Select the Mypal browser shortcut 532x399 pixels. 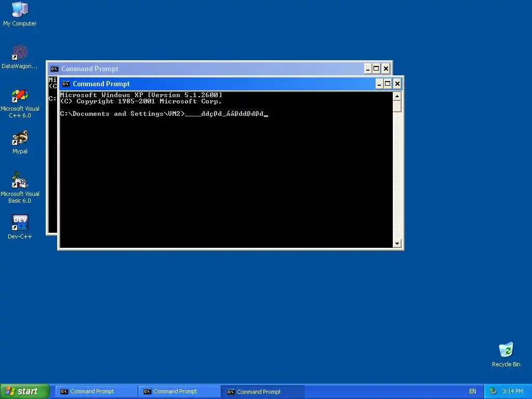point(20,142)
